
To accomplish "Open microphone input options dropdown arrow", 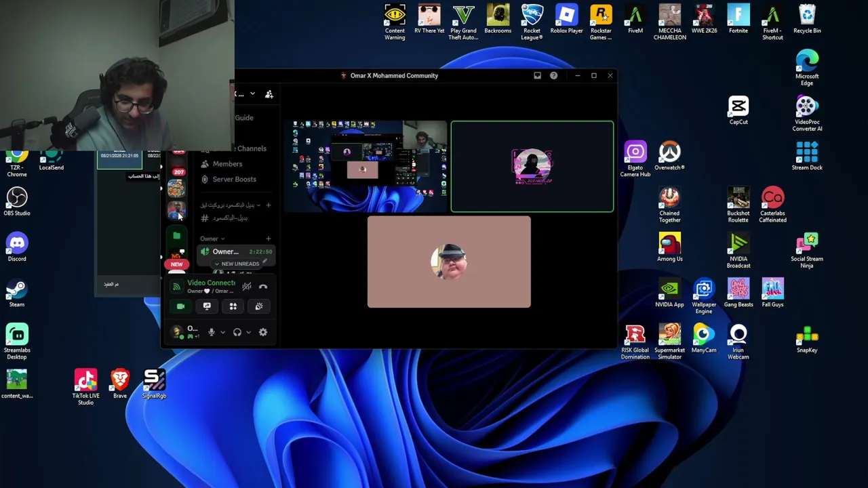I will (x=222, y=332).
